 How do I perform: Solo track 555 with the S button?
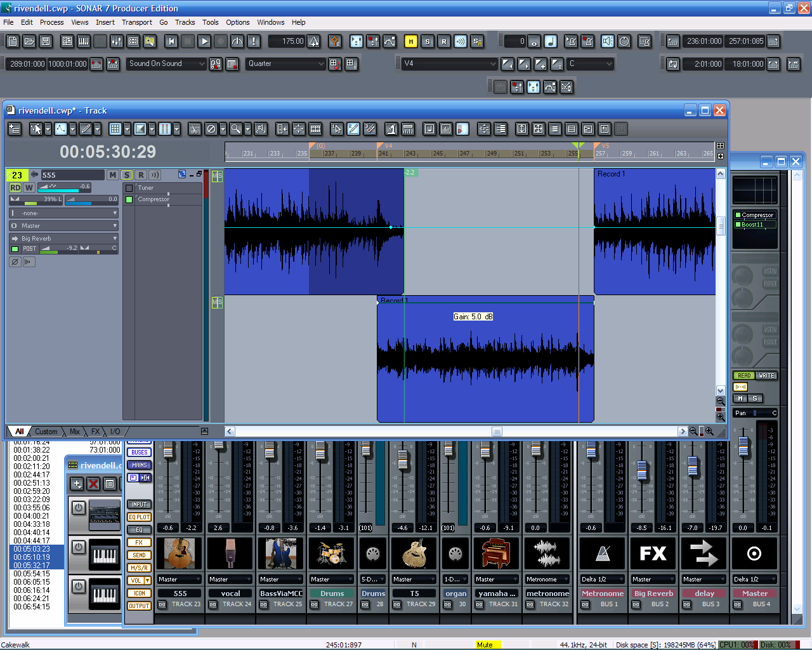[x=127, y=175]
